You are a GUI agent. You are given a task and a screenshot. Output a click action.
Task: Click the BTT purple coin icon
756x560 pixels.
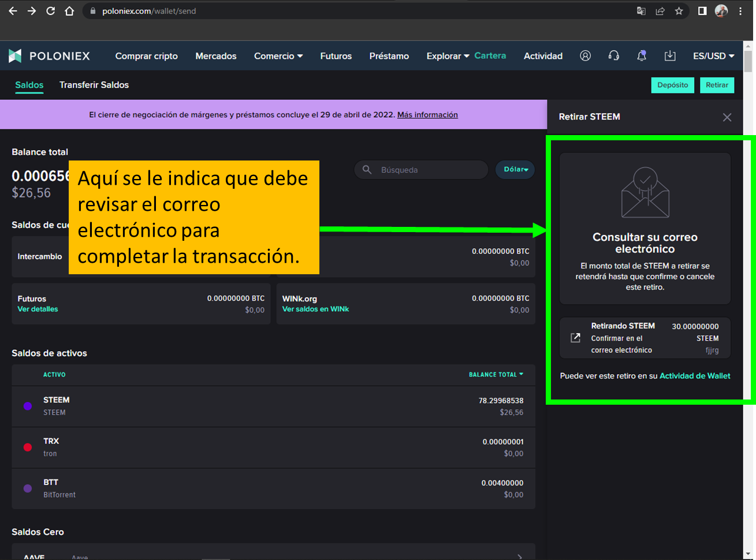click(x=28, y=488)
